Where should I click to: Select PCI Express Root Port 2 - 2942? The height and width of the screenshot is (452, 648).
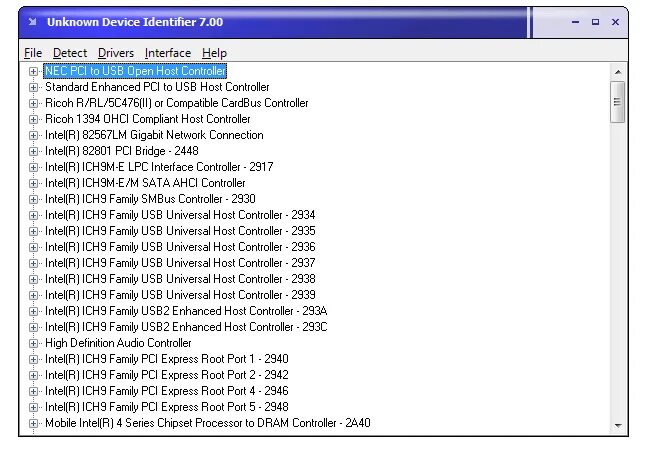[167, 375]
